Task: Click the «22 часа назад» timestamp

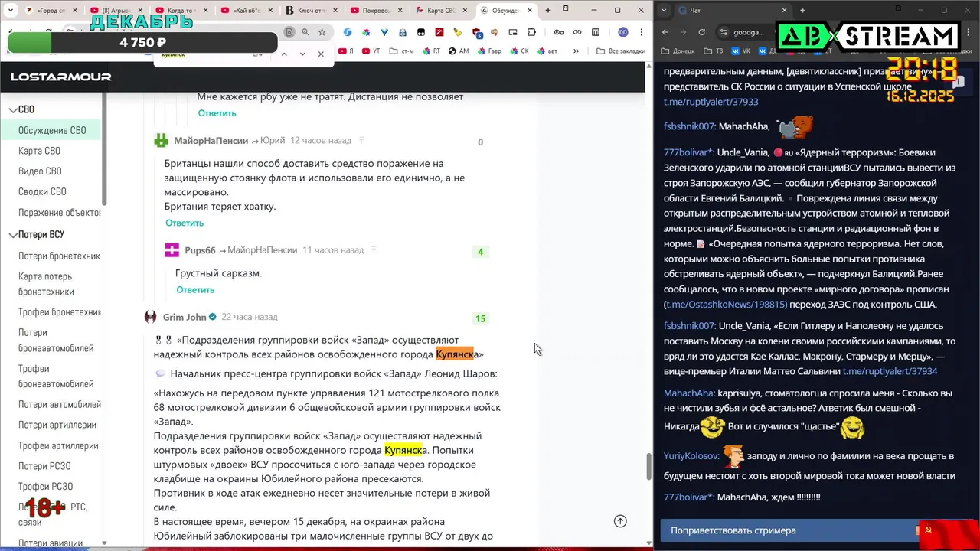Action: [250, 317]
